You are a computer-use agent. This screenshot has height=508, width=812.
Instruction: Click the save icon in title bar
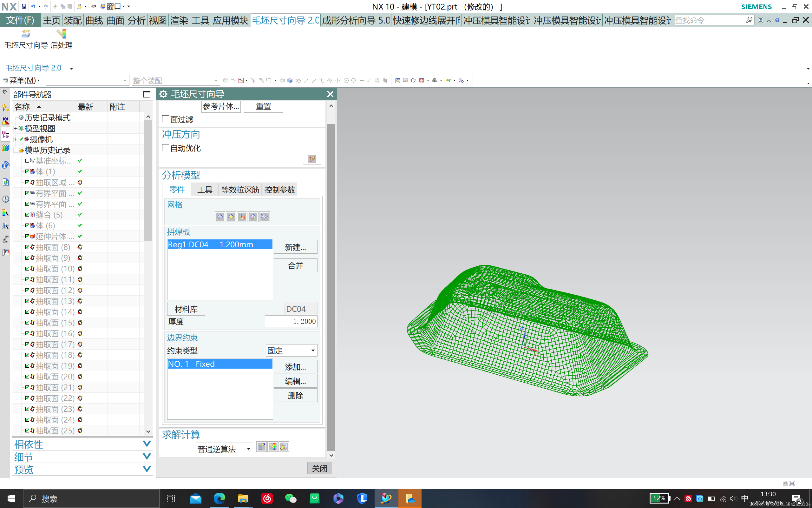24,6
